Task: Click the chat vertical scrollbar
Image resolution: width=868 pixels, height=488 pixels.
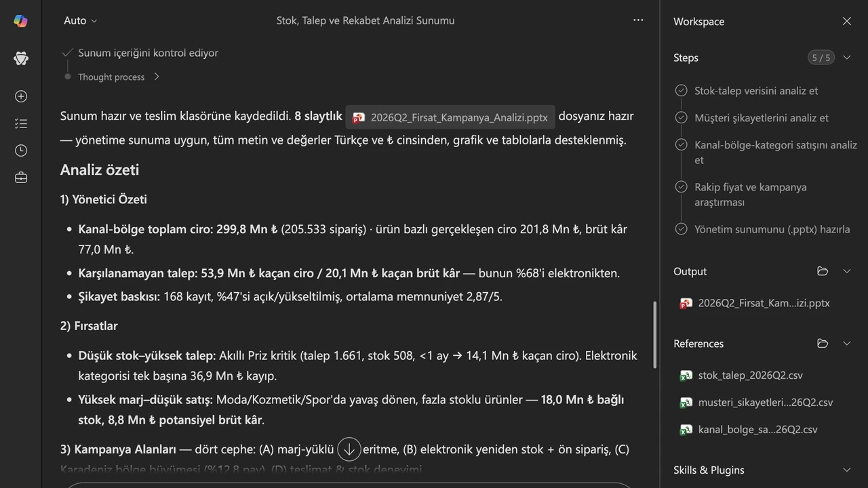Action: pyautogui.click(x=654, y=334)
